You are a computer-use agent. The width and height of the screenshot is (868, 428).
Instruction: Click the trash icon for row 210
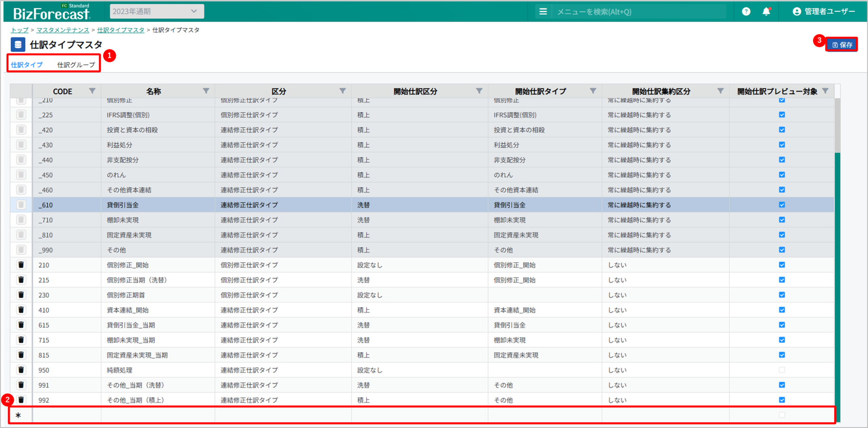point(21,265)
